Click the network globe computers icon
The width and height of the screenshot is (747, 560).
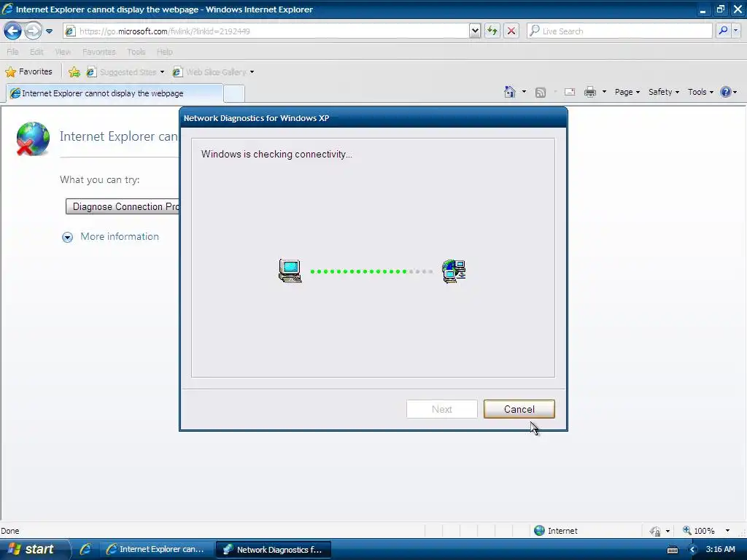pos(454,271)
